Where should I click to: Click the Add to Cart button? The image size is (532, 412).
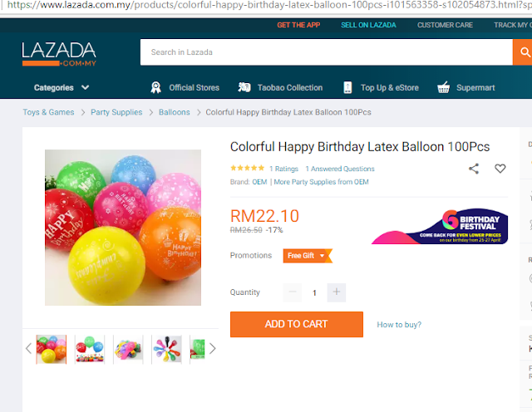pos(296,324)
